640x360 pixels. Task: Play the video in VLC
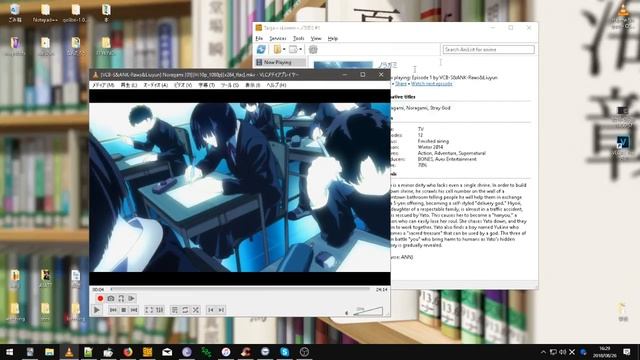(x=97, y=310)
